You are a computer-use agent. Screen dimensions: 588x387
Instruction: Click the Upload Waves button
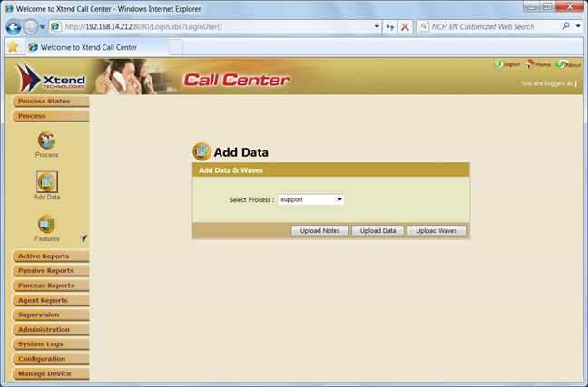point(436,231)
